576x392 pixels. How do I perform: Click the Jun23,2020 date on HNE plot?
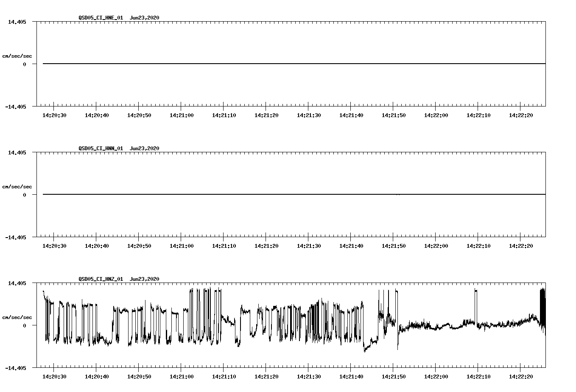tap(145, 18)
